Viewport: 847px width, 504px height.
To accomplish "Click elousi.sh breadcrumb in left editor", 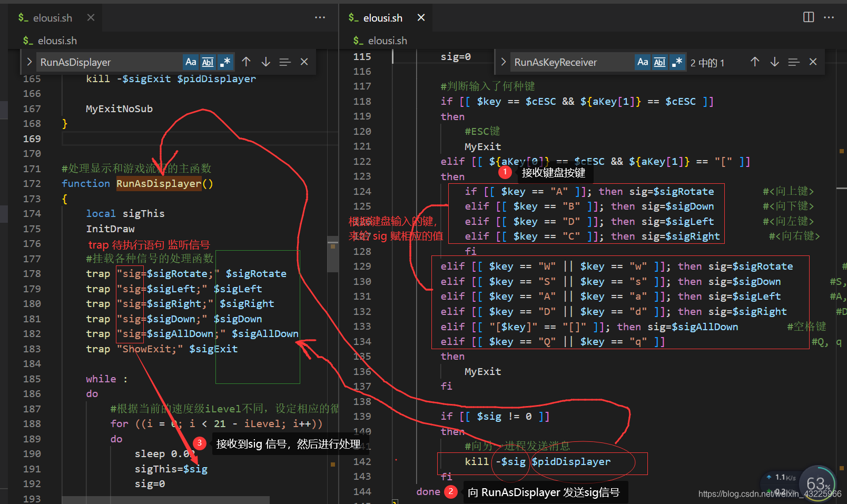I will coord(57,41).
